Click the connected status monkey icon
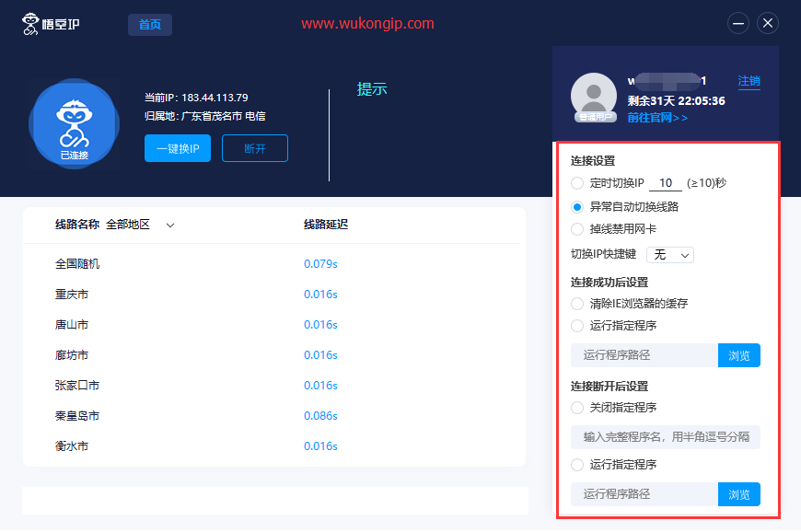The image size is (801, 532). [74, 124]
